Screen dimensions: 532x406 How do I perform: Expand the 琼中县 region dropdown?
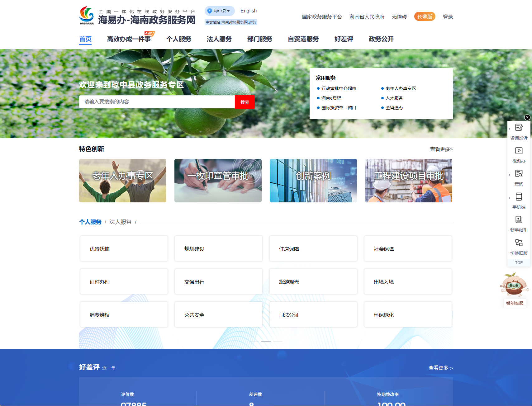(x=220, y=11)
